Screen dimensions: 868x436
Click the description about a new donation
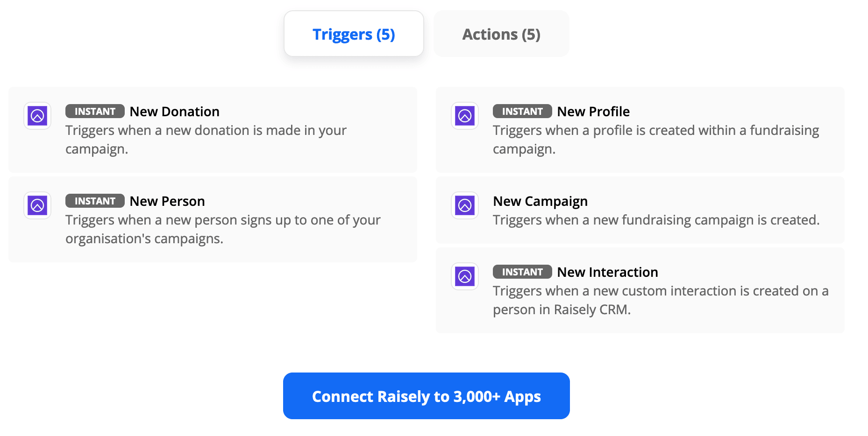(x=206, y=140)
